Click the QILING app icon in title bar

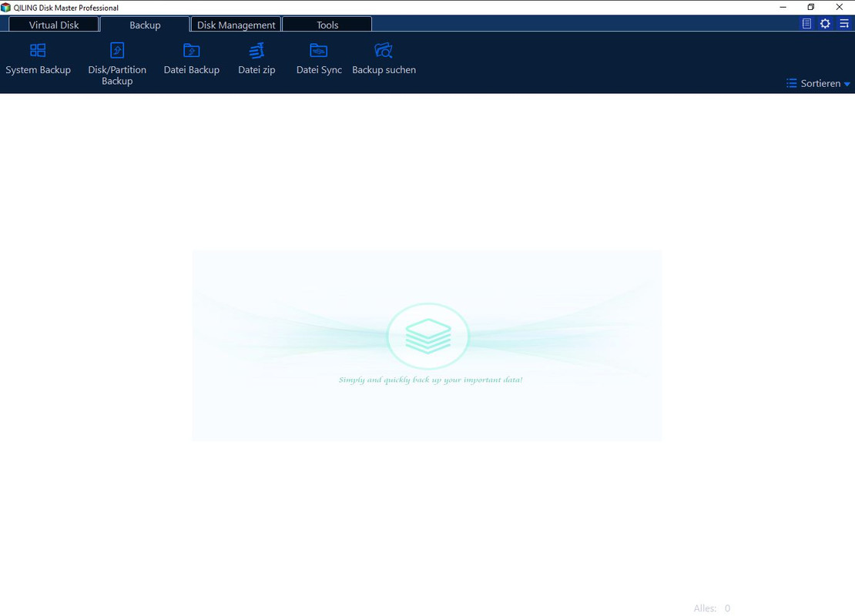click(x=5, y=7)
